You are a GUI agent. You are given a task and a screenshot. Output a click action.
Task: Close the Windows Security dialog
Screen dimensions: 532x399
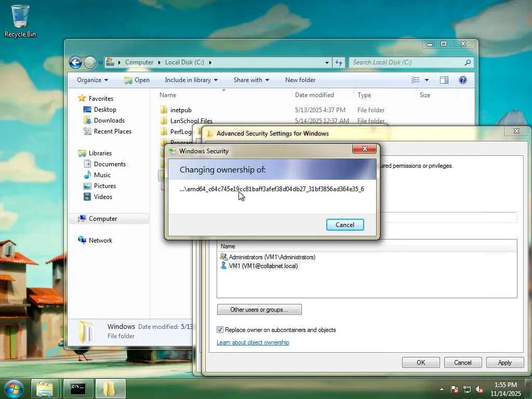pos(364,149)
